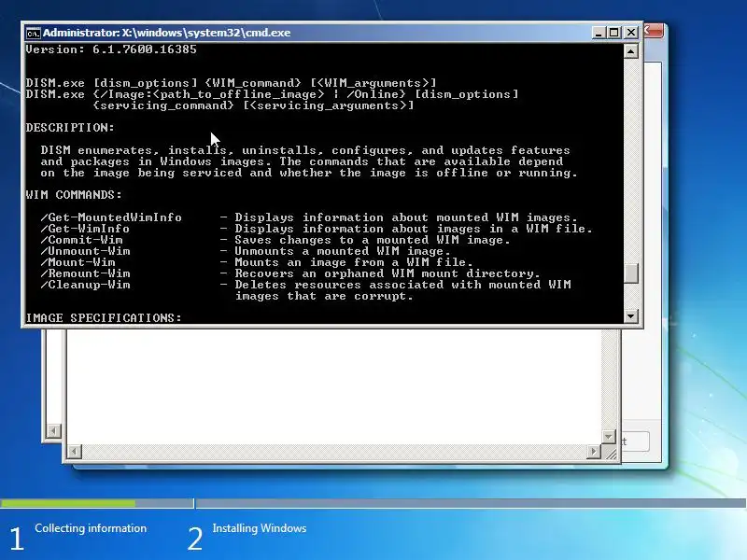Click the /Get-MountedWimInfo command line
747x560 pixels.
pos(309,217)
